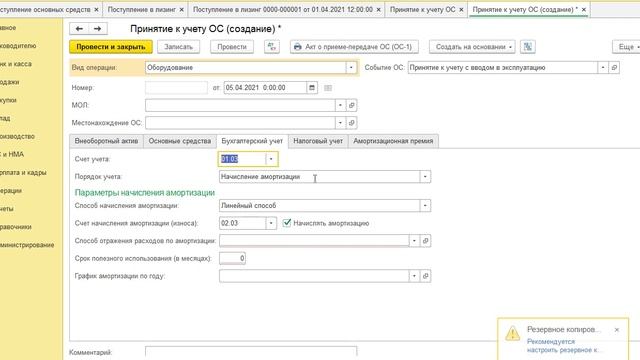Expand Счет начисления амортизации dropdown
The height and width of the screenshot is (360, 640).
coord(271,223)
